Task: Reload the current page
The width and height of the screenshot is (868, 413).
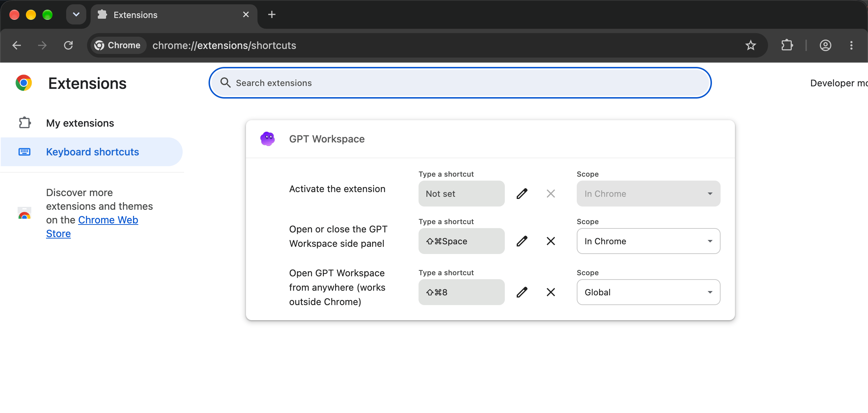Action: (68, 45)
